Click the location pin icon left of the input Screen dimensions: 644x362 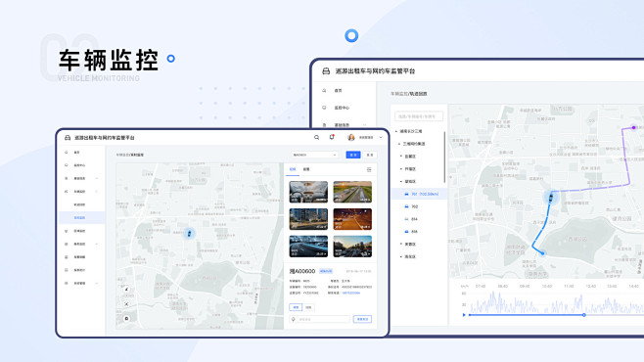294,319
